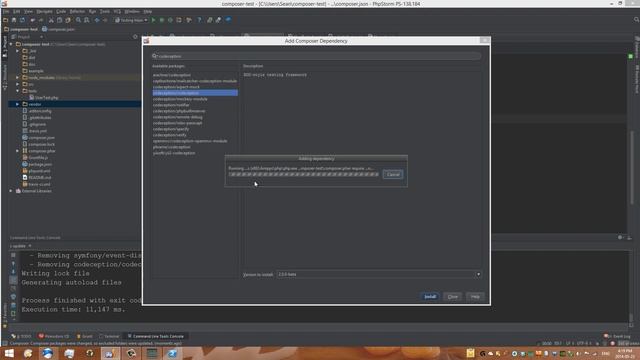
Task: Open the Run menu
Action: [x=93, y=11]
